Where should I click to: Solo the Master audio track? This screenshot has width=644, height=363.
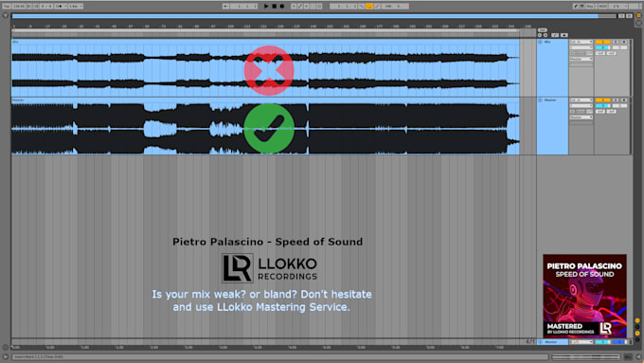[616, 100]
